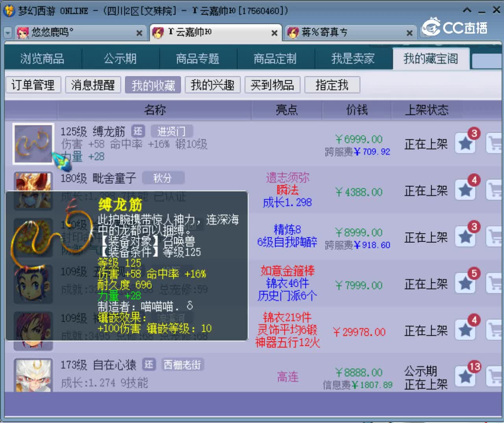Screen dimensions: 504x423
Task: Click the 名称 column header
Action: click(155, 110)
